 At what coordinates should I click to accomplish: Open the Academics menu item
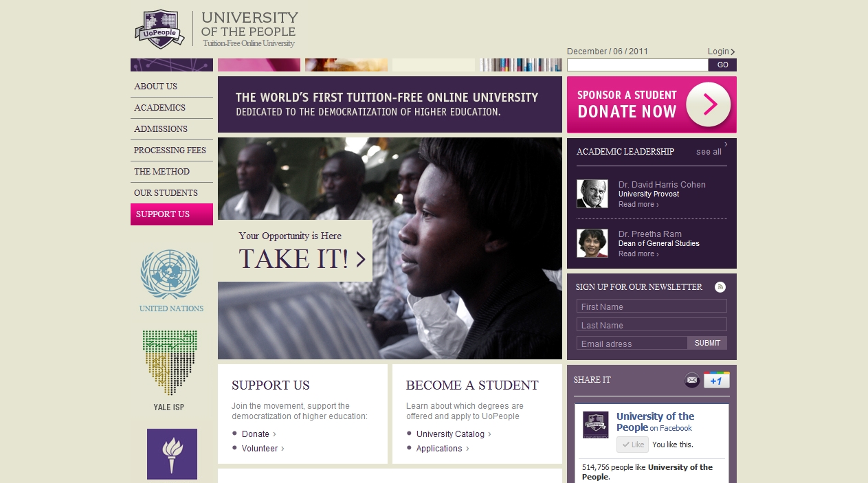point(159,108)
